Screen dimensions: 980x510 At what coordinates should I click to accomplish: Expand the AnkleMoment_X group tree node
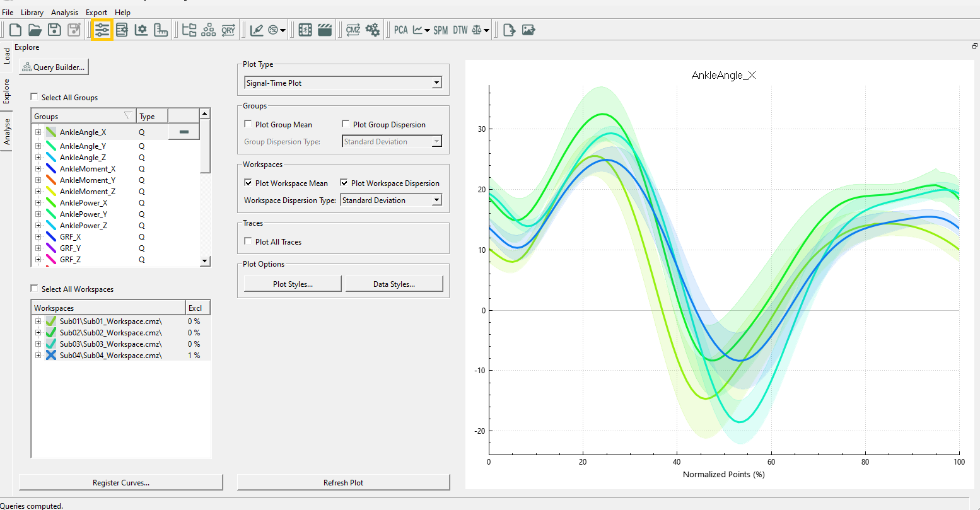tap(38, 169)
